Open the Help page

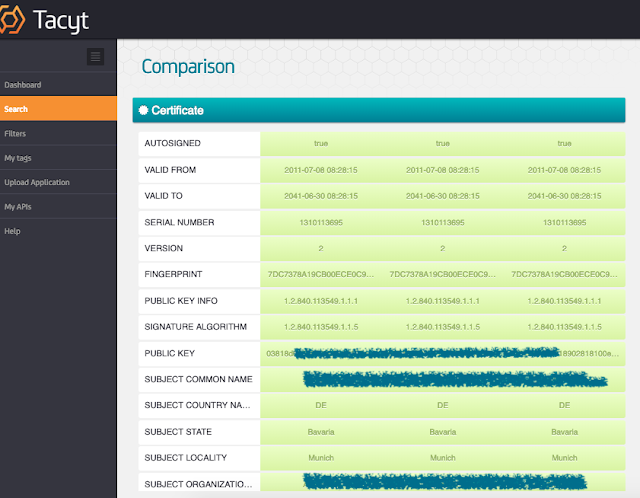pos(12,231)
